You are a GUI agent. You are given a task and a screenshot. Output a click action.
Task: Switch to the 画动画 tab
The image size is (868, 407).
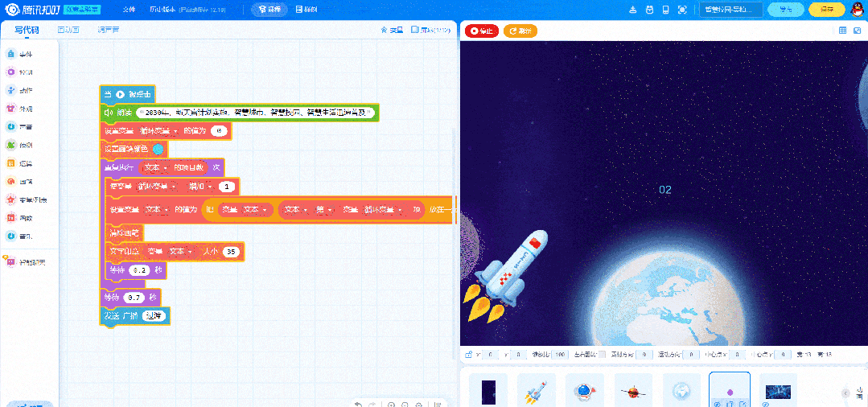pos(68,30)
